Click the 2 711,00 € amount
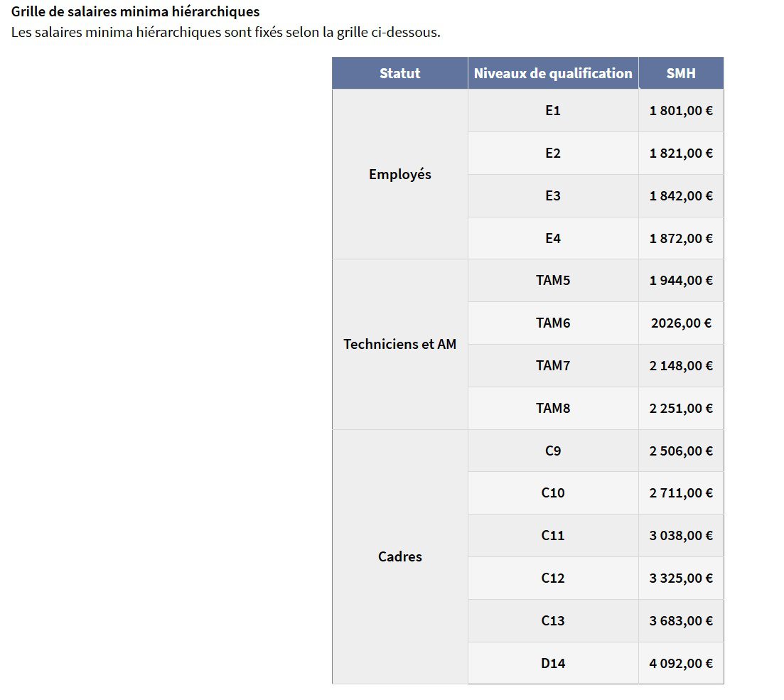This screenshot has height=700, width=784. pyautogui.click(x=681, y=493)
